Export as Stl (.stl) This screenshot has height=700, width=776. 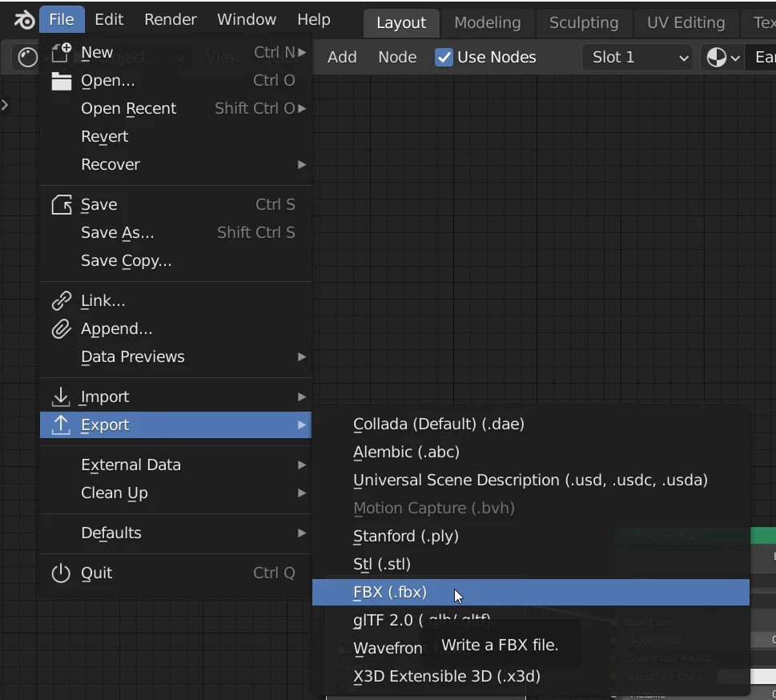pyautogui.click(x=531, y=565)
